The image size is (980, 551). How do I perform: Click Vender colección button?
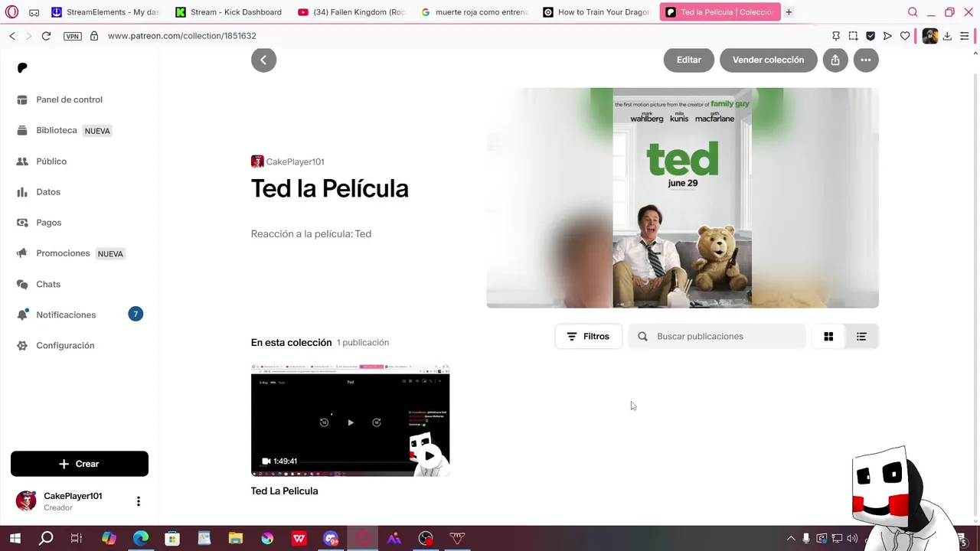click(768, 60)
